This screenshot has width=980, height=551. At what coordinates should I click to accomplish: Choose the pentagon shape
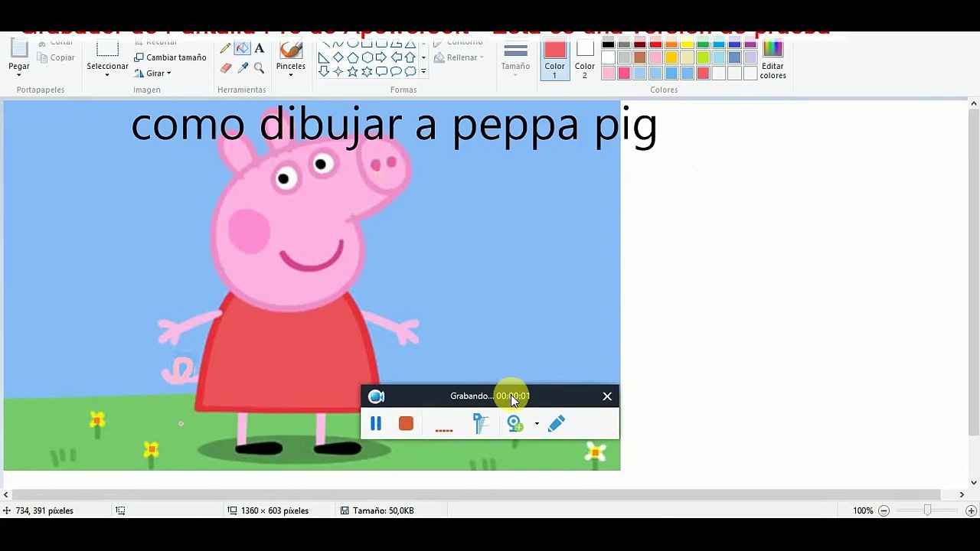(352, 57)
